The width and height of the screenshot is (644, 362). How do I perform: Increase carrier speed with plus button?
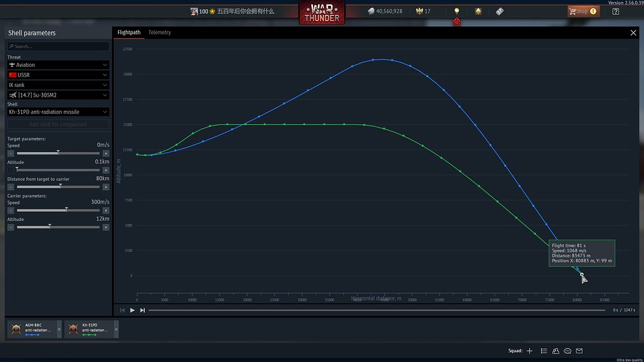tap(106, 211)
